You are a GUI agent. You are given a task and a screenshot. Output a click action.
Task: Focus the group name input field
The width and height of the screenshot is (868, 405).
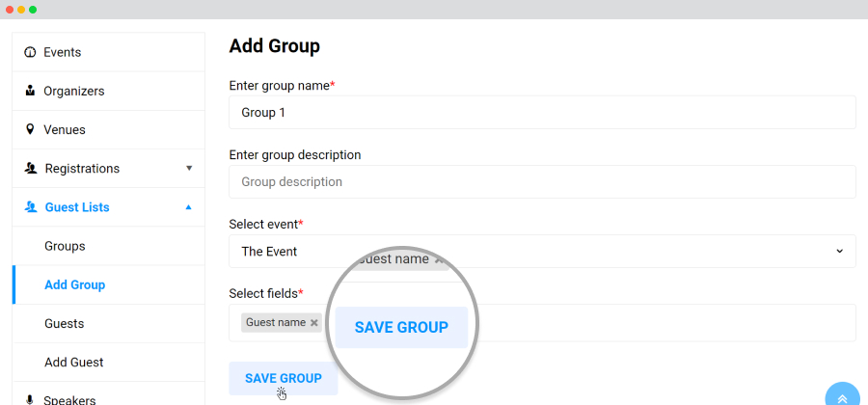pyautogui.click(x=542, y=112)
